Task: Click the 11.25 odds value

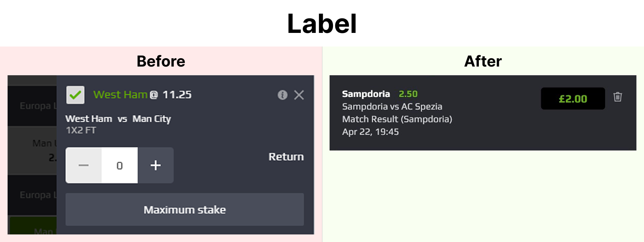Action: tap(177, 95)
